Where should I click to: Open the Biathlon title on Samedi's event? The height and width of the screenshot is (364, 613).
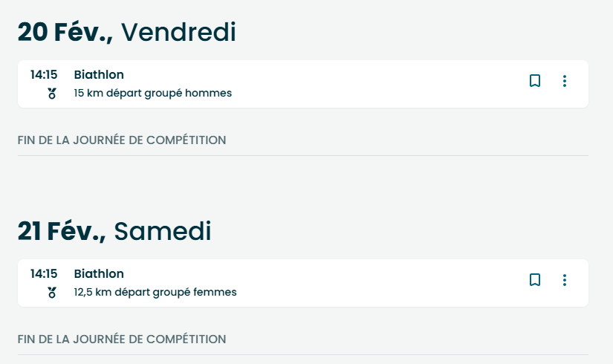tap(99, 273)
